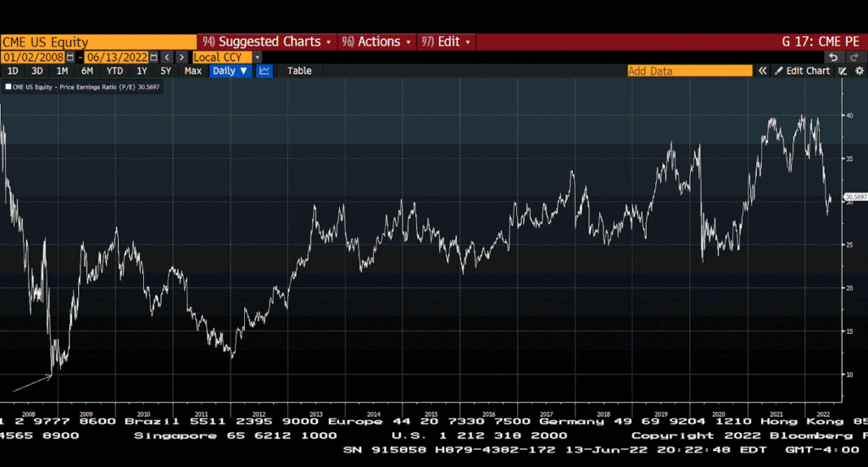Open chart settings gear icon

[859, 71]
